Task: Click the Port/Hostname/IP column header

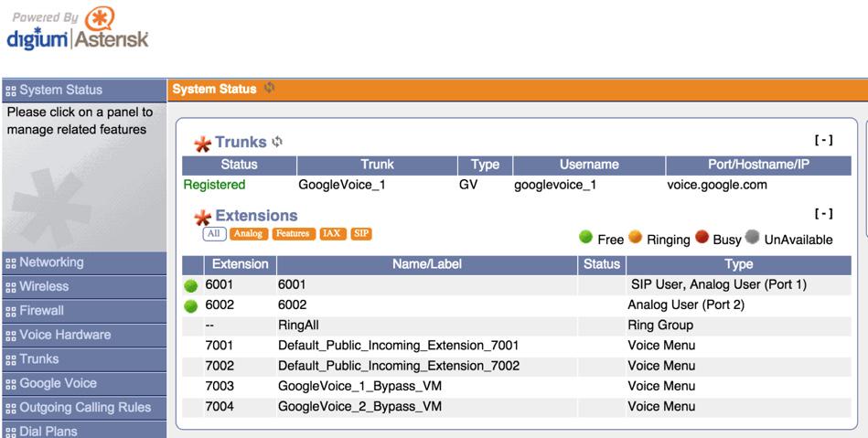Action: (758, 165)
